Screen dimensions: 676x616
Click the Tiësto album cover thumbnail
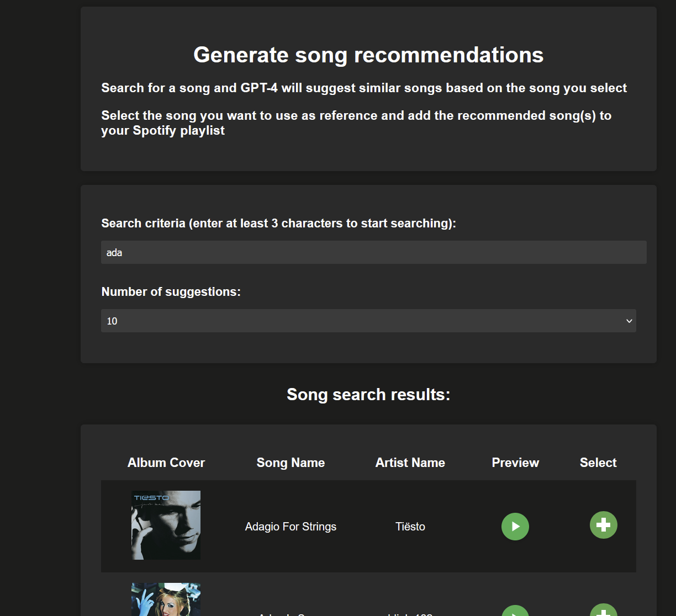coord(166,524)
